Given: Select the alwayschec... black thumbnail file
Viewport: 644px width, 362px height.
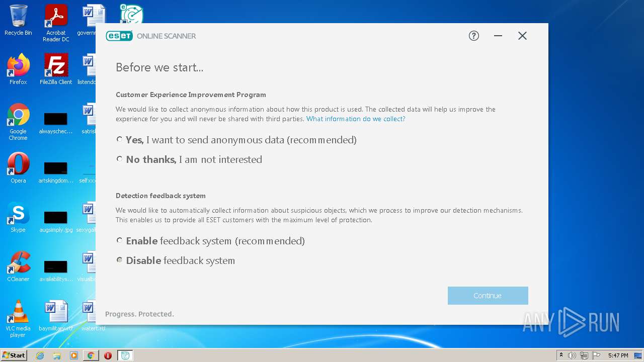Looking at the screenshot, I should click(56, 123).
